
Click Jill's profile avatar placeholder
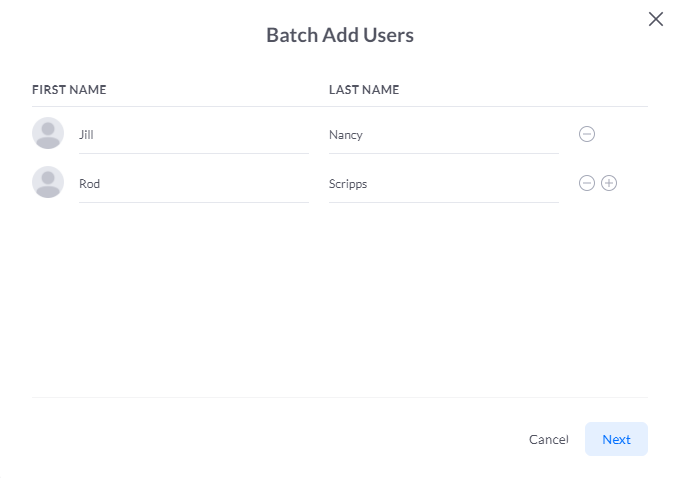[x=48, y=133]
